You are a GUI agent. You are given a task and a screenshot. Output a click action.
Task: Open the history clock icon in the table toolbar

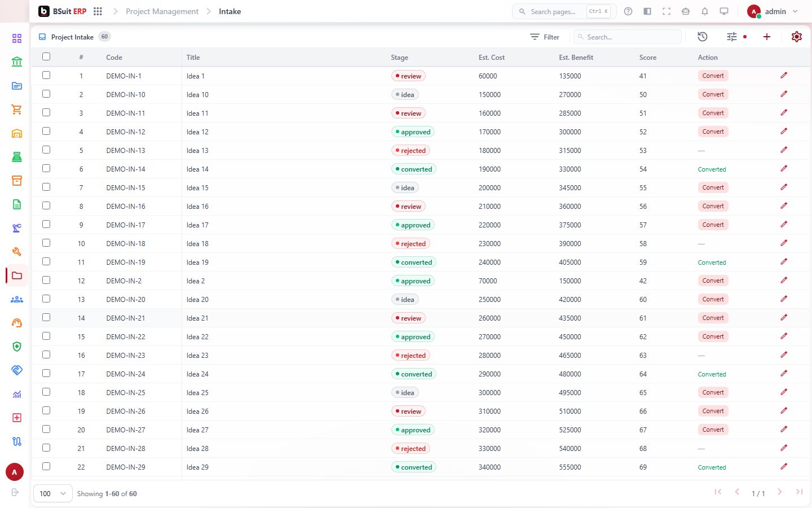click(703, 37)
